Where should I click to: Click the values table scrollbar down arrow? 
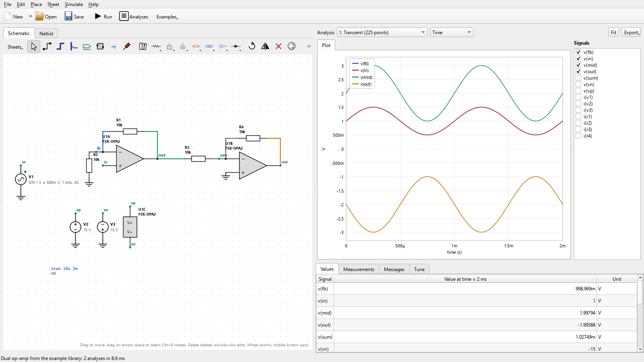point(640,349)
